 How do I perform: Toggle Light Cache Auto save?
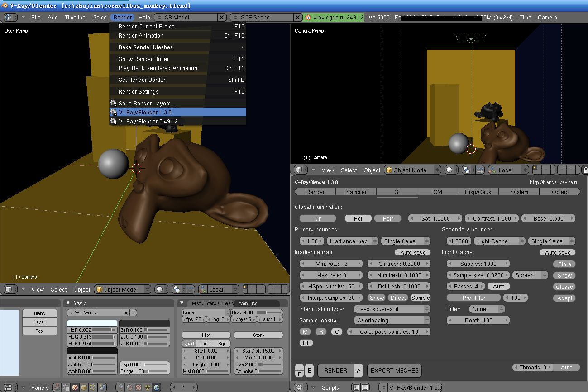[558, 252]
